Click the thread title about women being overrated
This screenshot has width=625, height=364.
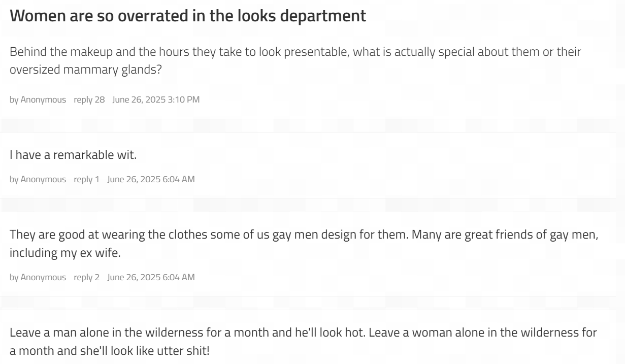coord(188,16)
